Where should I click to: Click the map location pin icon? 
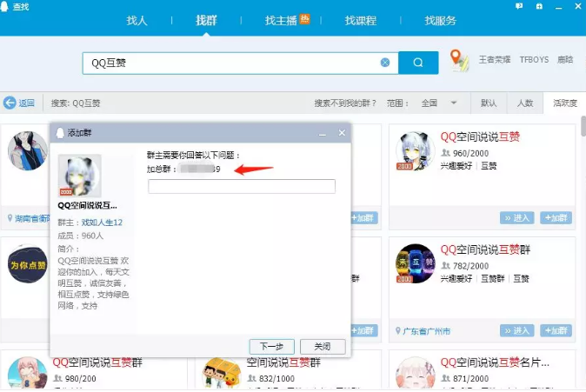click(x=459, y=61)
